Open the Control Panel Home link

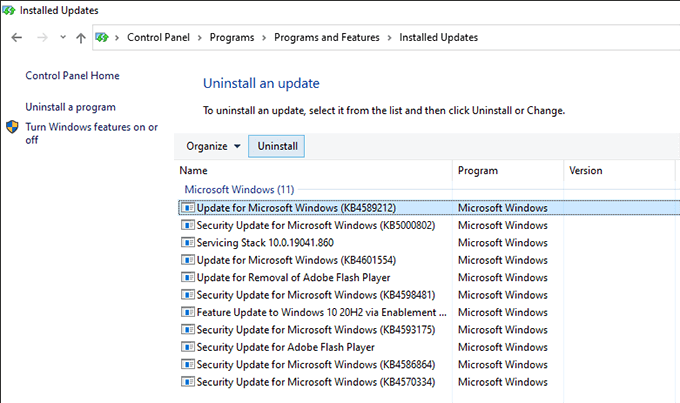click(72, 75)
